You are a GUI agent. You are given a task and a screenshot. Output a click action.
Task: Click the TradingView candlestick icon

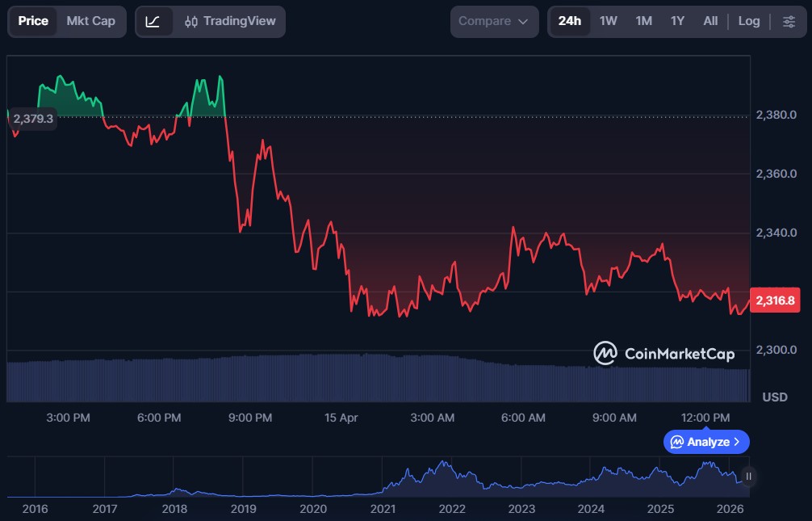pos(191,21)
